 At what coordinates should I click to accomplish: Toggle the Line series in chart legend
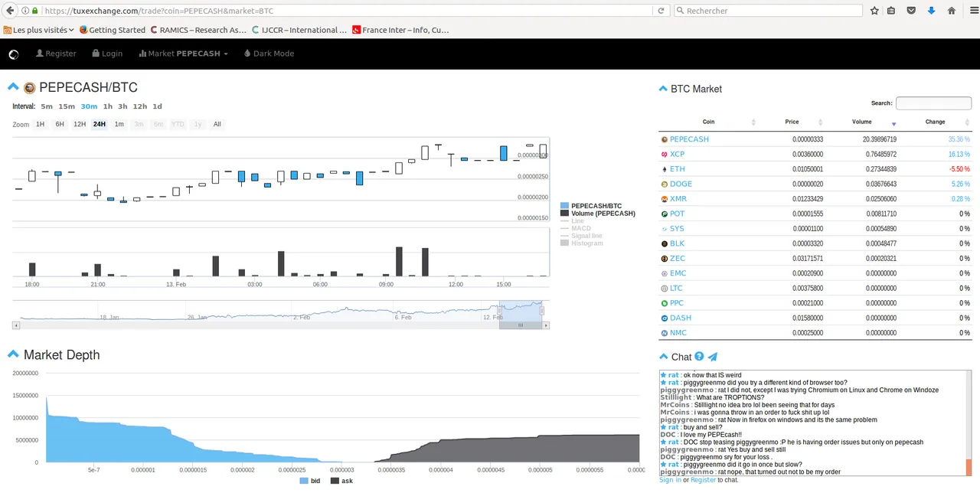572,220
